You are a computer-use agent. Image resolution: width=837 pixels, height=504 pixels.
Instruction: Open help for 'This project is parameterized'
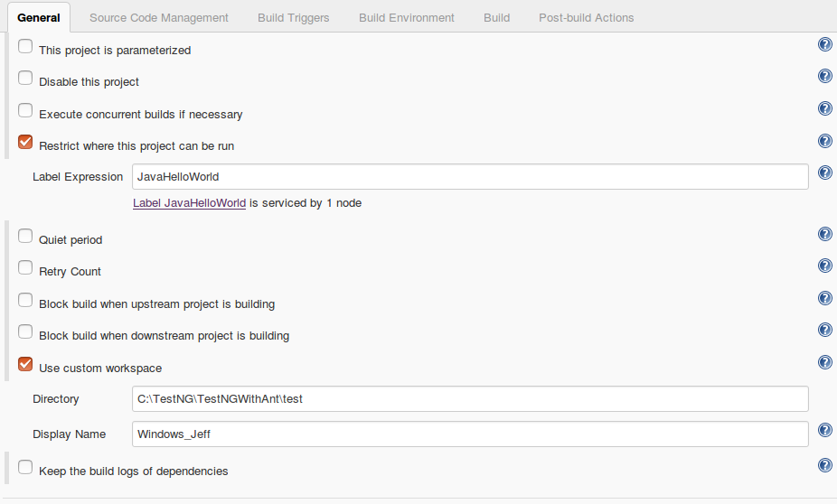pyautogui.click(x=824, y=44)
